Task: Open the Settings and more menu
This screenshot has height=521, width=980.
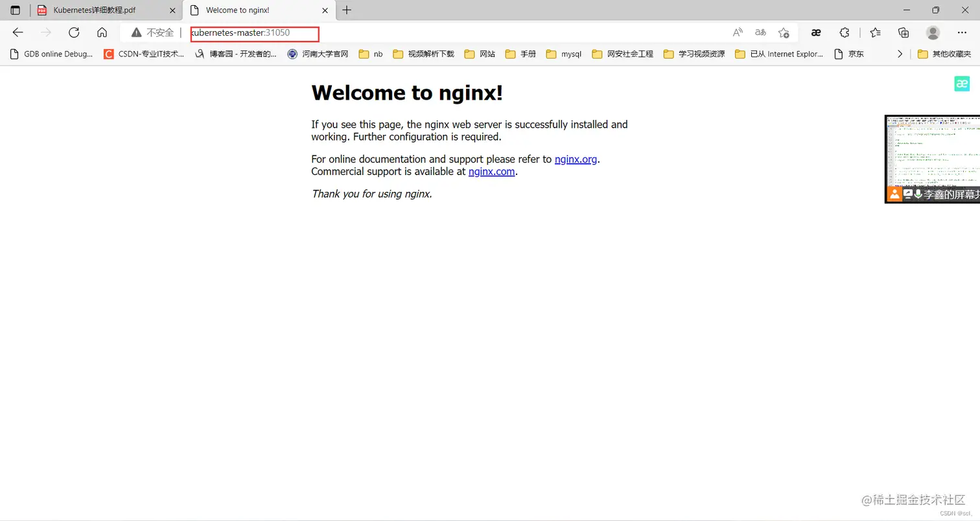Action: 962,32
